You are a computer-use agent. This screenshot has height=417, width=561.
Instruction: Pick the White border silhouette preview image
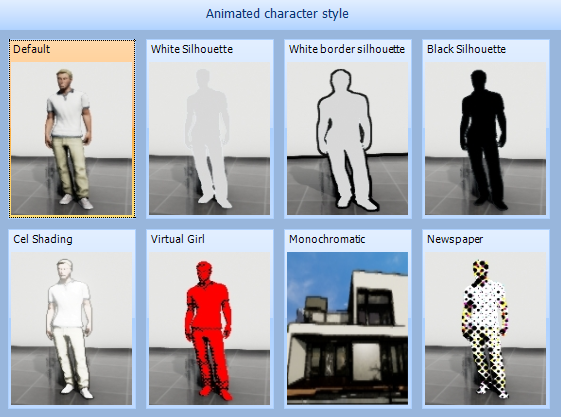(347, 139)
